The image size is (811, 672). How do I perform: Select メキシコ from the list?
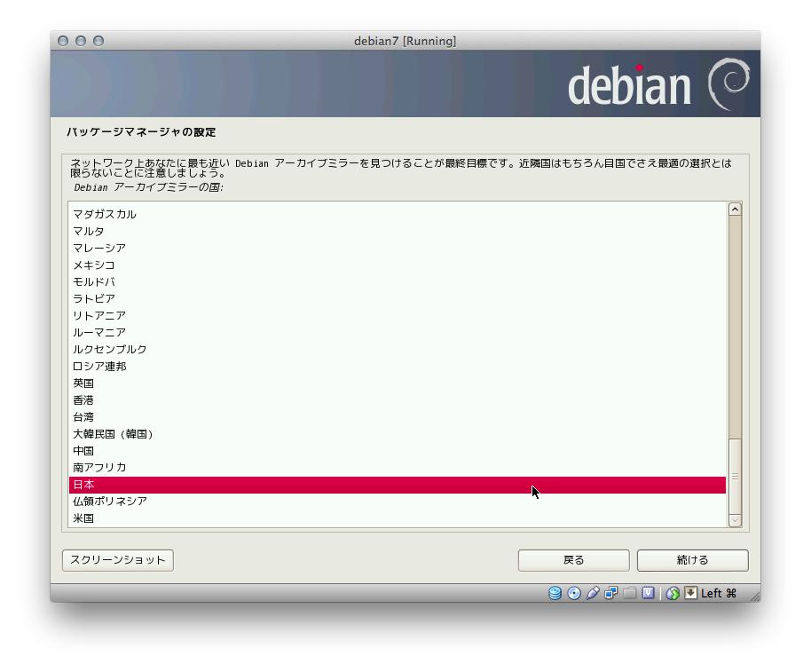(398, 265)
